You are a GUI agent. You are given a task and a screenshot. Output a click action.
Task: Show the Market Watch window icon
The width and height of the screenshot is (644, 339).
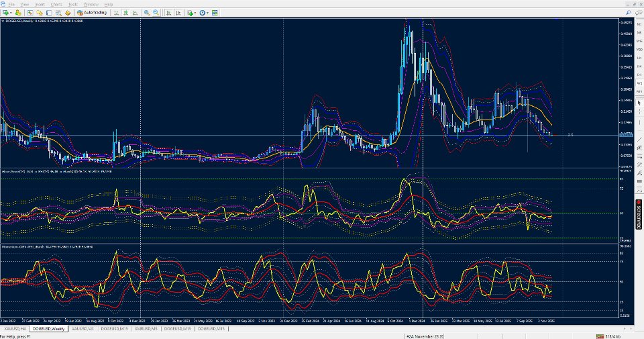click(x=30, y=13)
